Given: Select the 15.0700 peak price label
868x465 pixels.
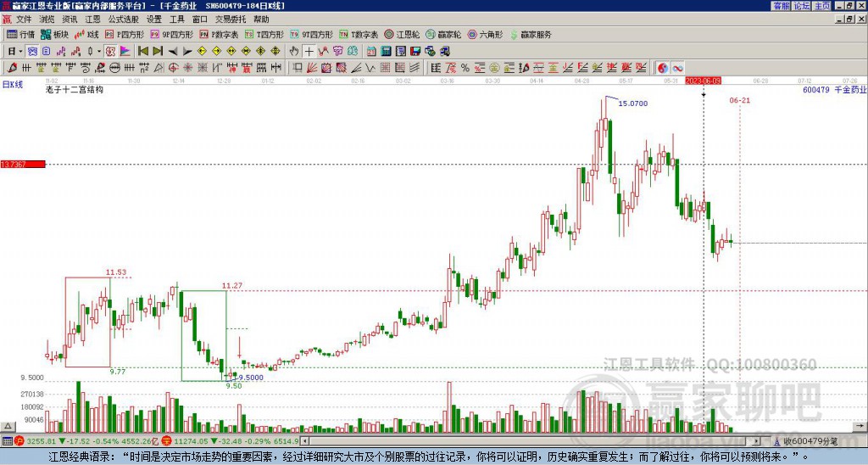Looking at the screenshot, I should (632, 104).
